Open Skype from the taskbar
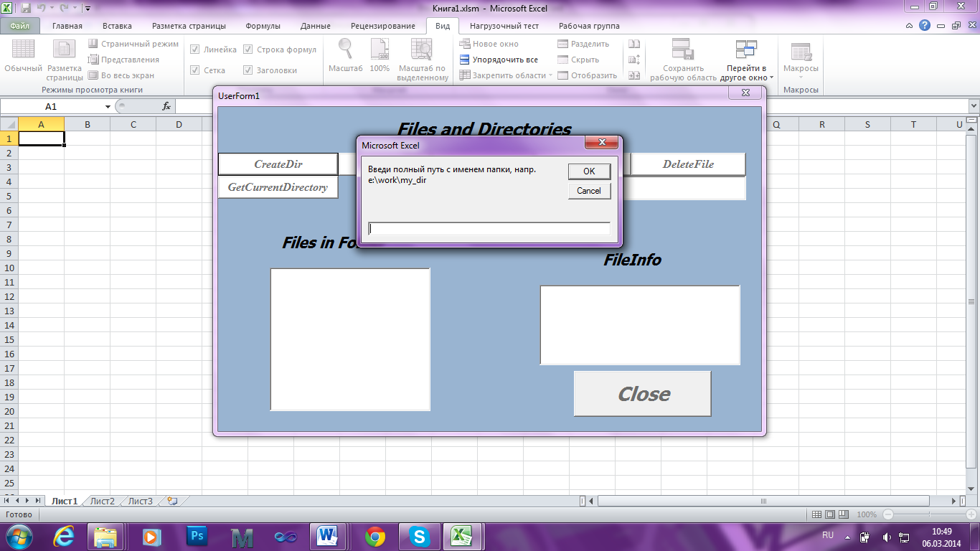 coord(419,536)
